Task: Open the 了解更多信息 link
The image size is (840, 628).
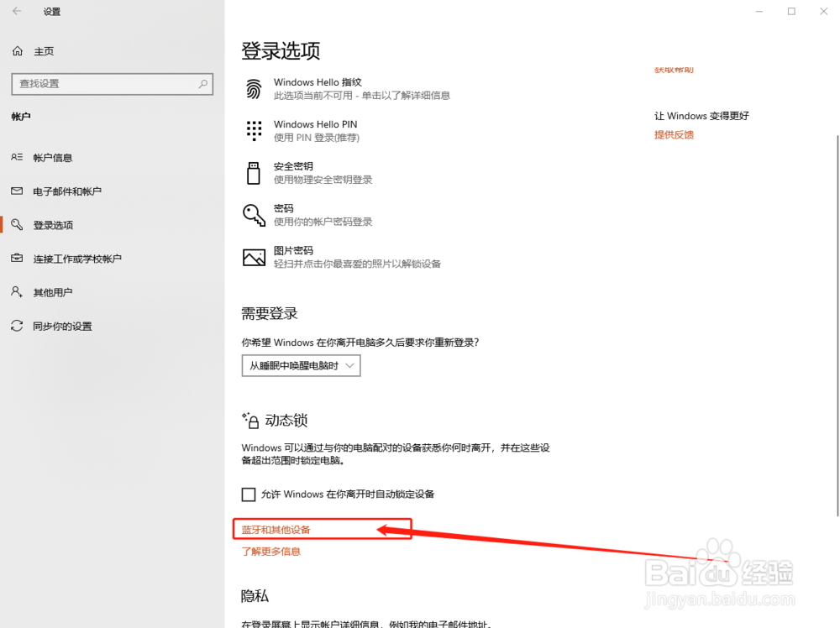Action: click(271, 552)
